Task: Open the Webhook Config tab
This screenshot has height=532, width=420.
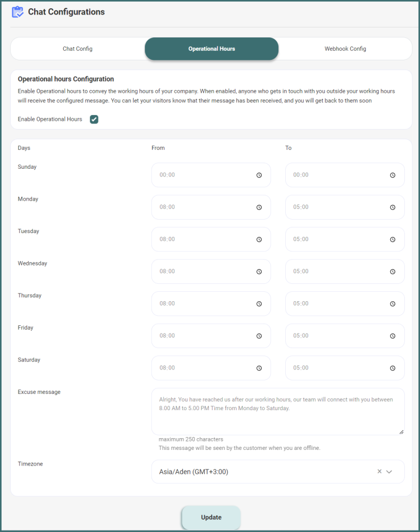Action: coord(345,49)
